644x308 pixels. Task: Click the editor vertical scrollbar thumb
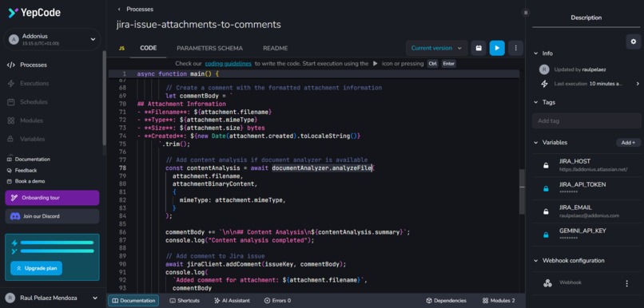click(522, 192)
